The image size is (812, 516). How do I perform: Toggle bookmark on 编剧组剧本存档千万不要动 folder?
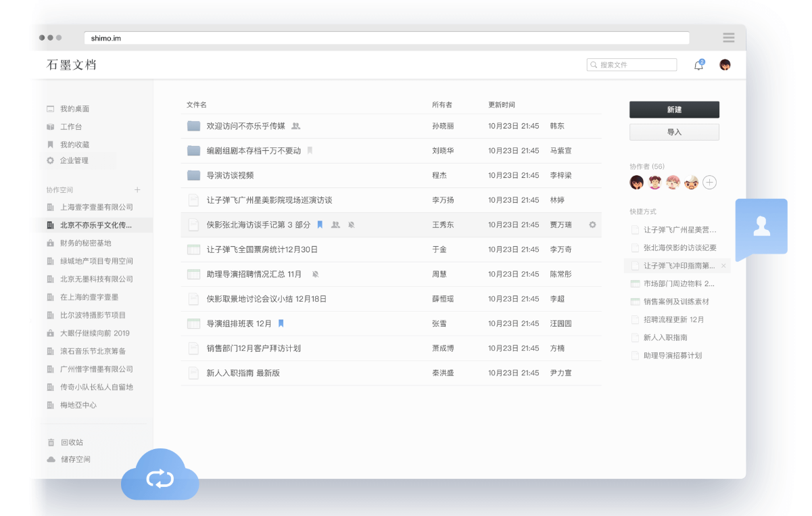[310, 151]
